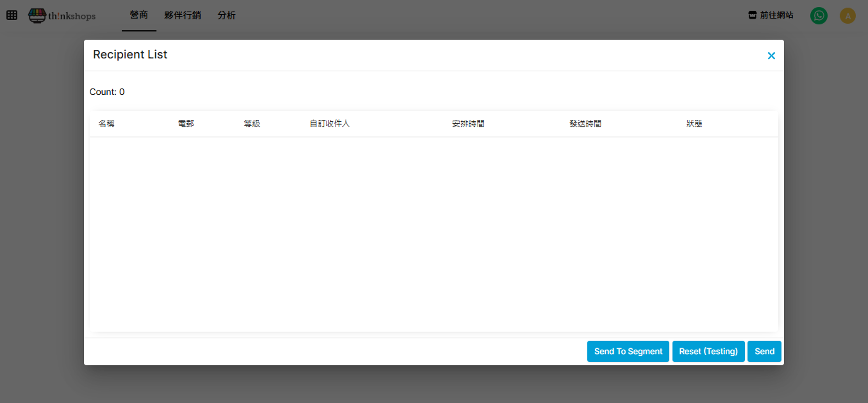Go to the 分析 tab
Viewport: 868px width, 403px height.
point(226,15)
